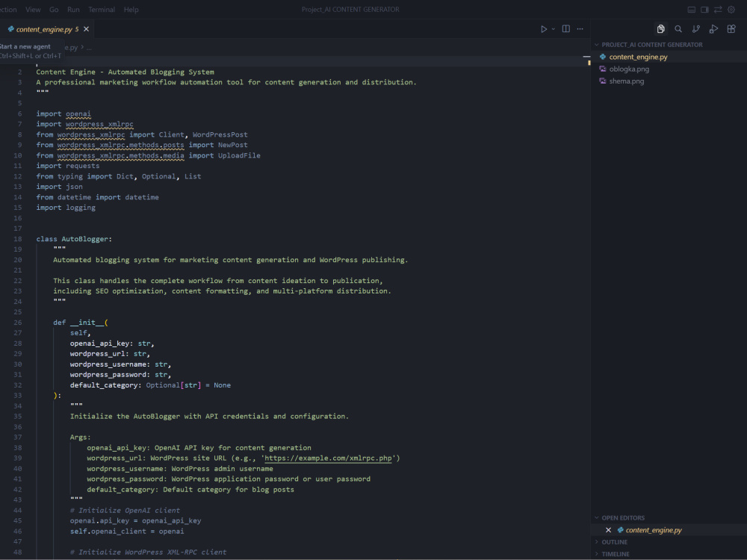Expand the OUTLINE section

click(x=613, y=541)
